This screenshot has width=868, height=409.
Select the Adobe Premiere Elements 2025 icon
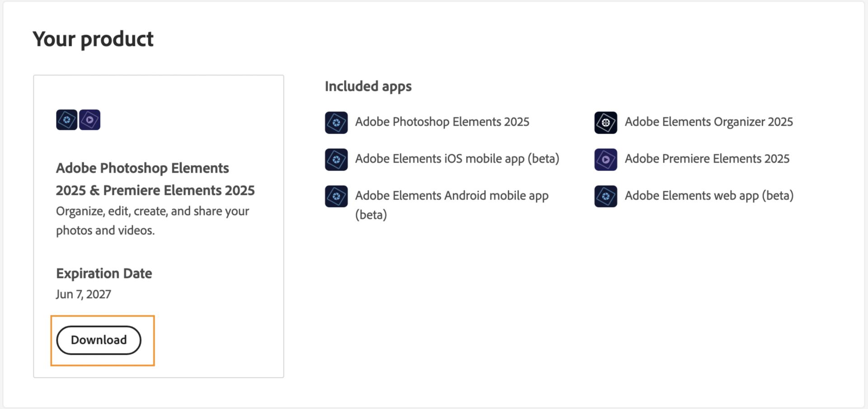[x=606, y=160]
